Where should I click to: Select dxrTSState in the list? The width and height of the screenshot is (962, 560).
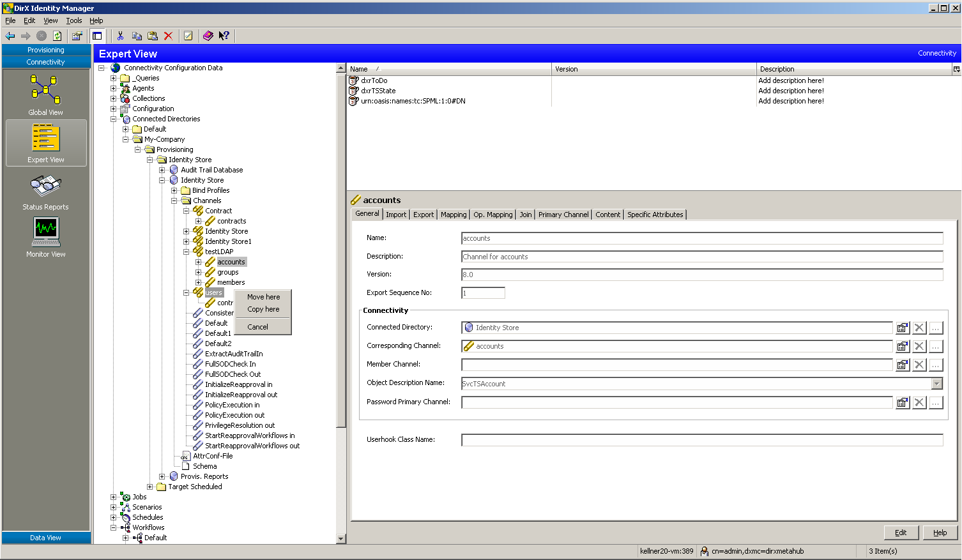click(378, 91)
